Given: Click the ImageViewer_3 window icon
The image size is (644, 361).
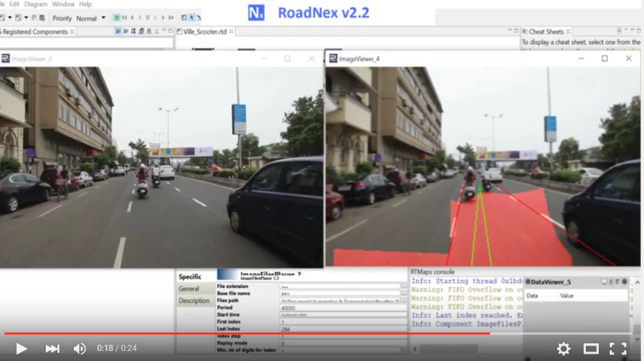Looking at the screenshot, I should click(x=6, y=59).
